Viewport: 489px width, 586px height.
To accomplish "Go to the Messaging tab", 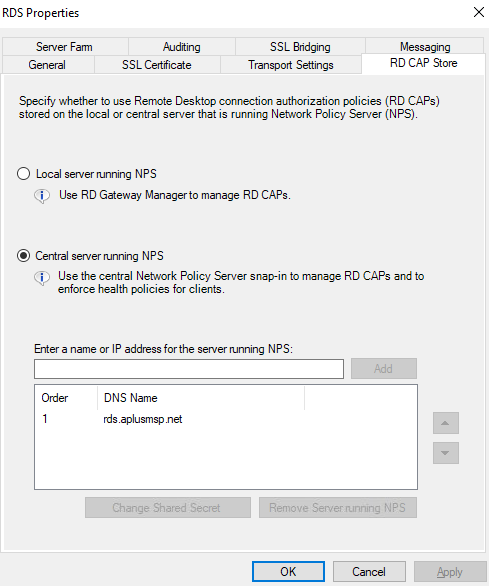I will tap(425, 47).
